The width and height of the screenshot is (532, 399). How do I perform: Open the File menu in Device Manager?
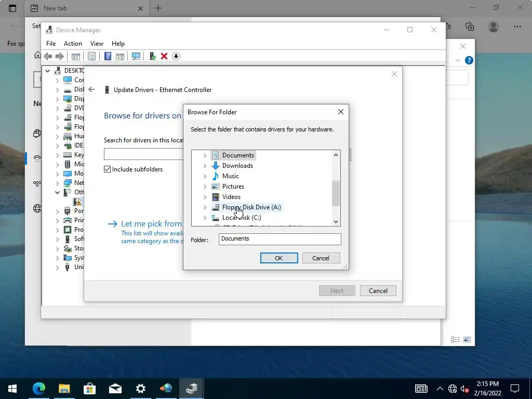(x=51, y=44)
